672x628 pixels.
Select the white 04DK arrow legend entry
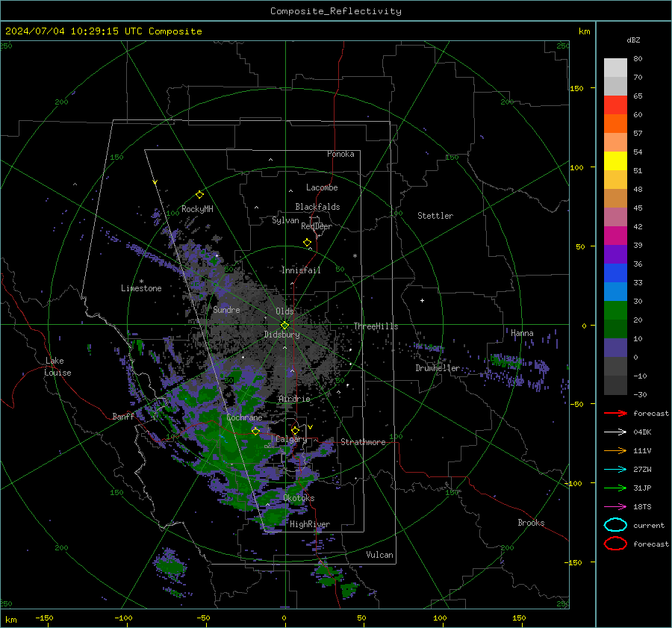[x=615, y=432]
